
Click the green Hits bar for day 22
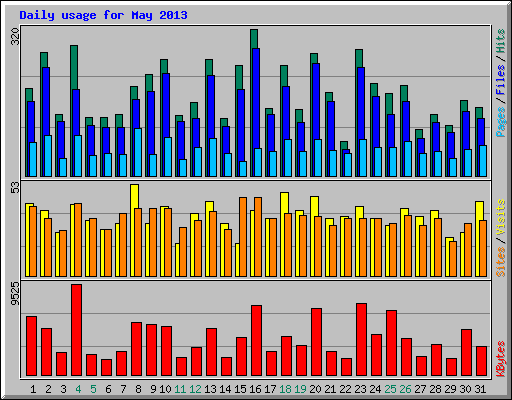(x=344, y=145)
